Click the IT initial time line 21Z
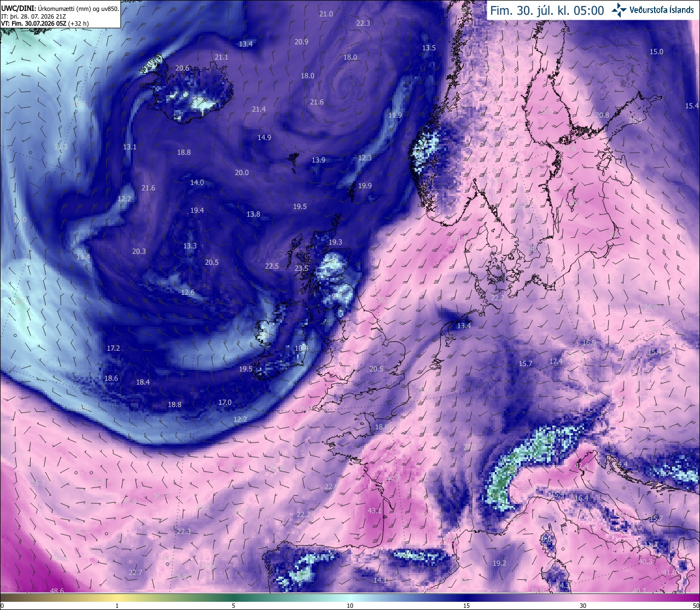This screenshot has height=610, width=700. 40,16
